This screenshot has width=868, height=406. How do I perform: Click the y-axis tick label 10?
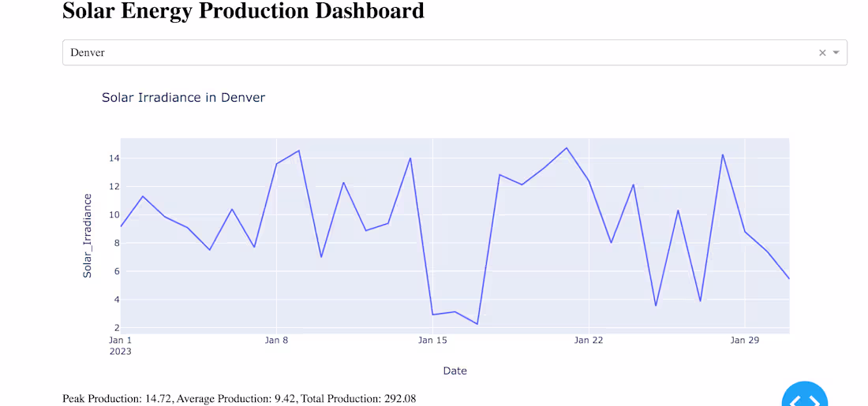point(114,215)
